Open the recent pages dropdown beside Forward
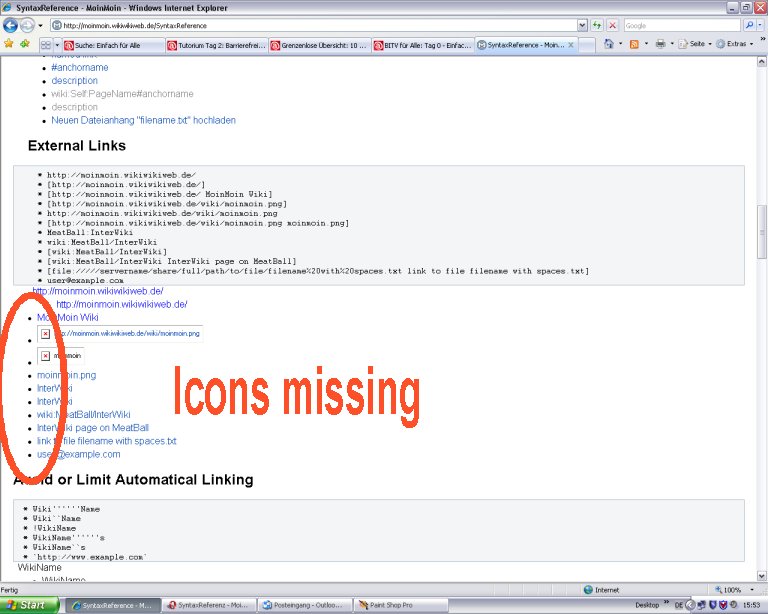Viewport: 768px width, 614px height. point(41,25)
